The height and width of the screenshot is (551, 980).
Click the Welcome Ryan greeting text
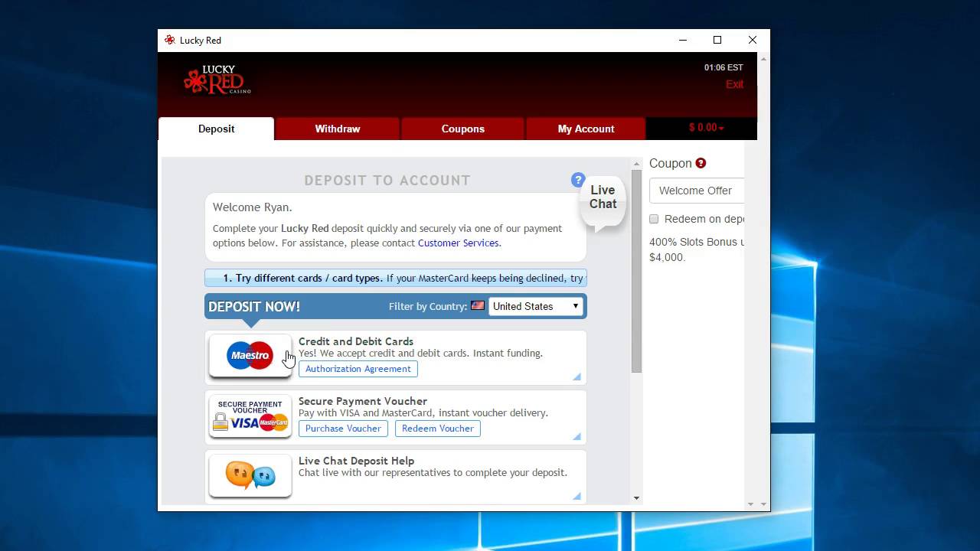tap(253, 207)
